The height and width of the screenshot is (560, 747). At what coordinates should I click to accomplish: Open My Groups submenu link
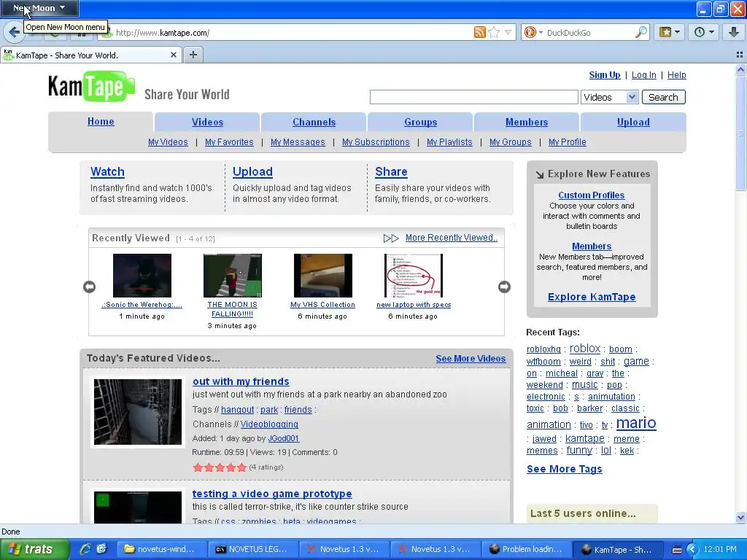point(510,142)
